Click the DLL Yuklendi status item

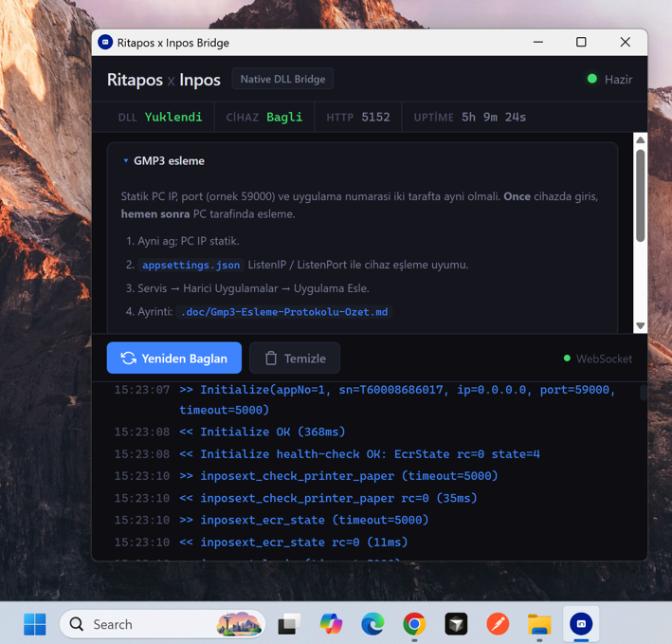tap(159, 118)
